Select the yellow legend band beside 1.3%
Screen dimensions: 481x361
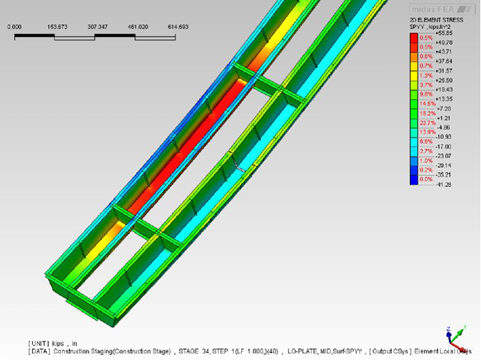[x=414, y=76]
